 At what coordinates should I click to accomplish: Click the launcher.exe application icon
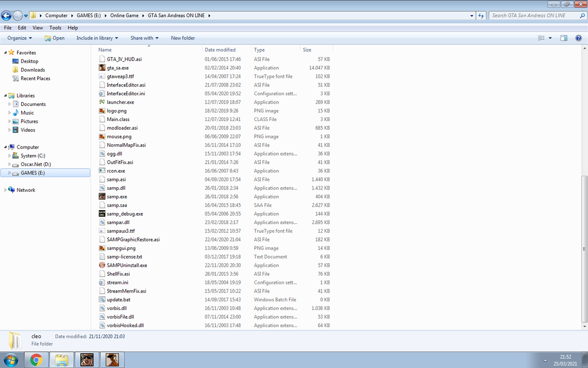click(102, 102)
